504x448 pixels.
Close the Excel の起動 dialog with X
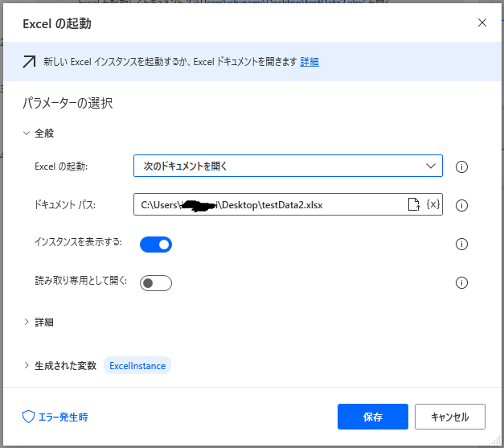click(482, 23)
